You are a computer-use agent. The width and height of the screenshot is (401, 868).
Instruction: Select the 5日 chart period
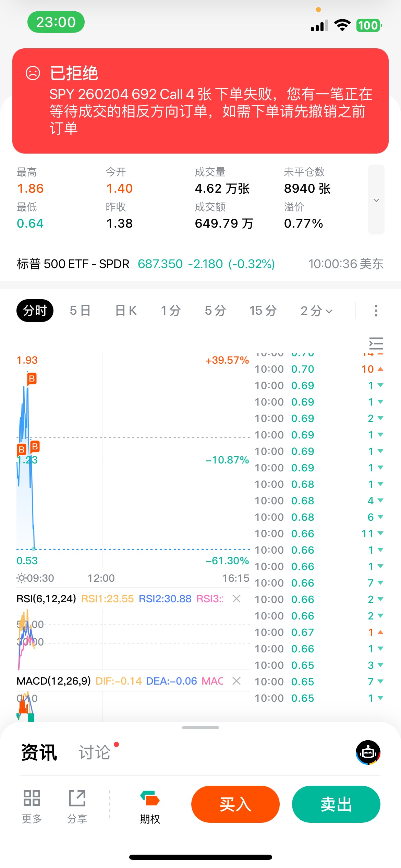click(80, 311)
